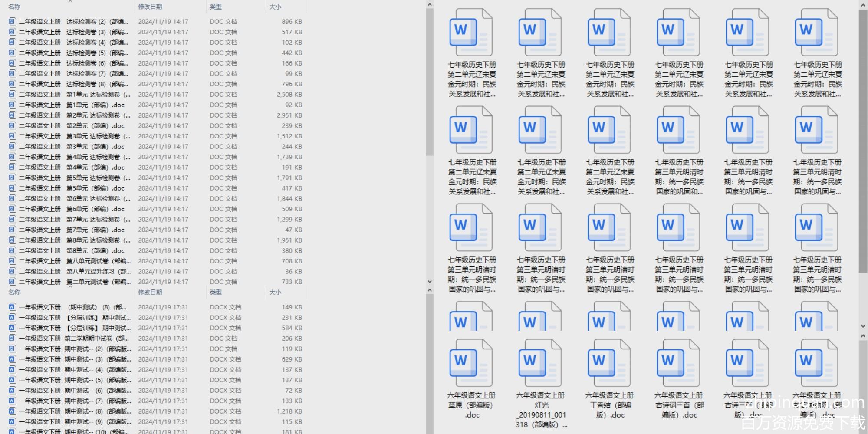Toggle the sort arrow above upper 名称 column

tap(70, 2)
